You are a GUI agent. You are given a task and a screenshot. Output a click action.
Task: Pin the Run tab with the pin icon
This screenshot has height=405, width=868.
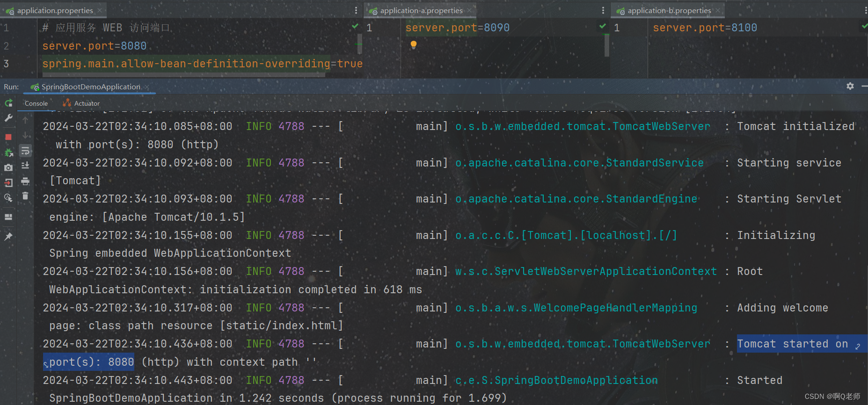8,237
